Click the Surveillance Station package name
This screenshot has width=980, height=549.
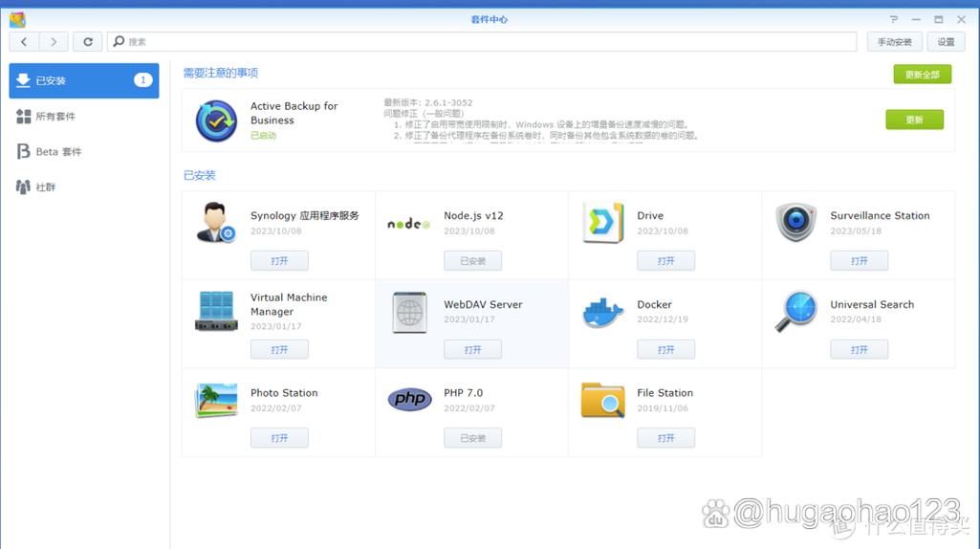(880, 215)
